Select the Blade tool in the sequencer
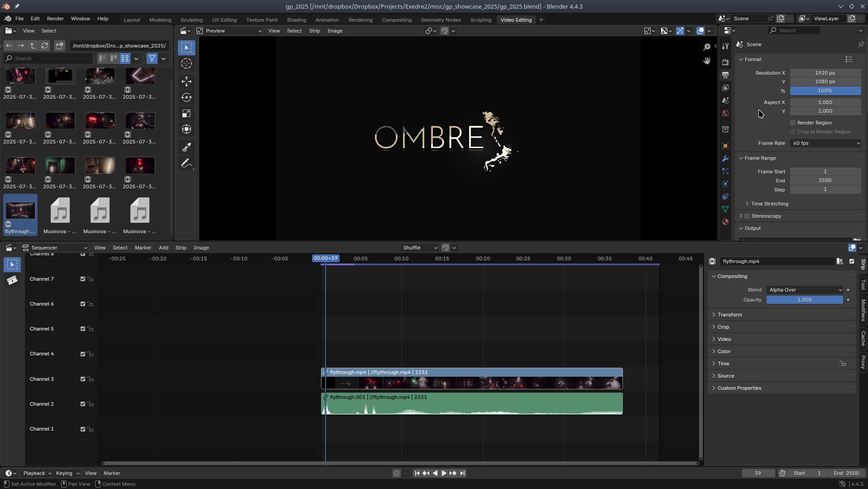Image resolution: width=868 pixels, height=489 pixels. pos(12,281)
